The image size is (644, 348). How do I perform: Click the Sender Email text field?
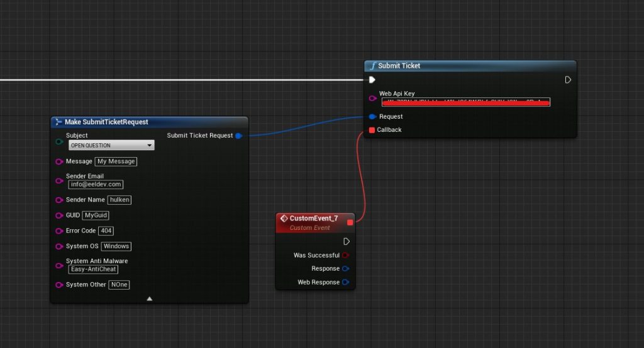pos(96,185)
